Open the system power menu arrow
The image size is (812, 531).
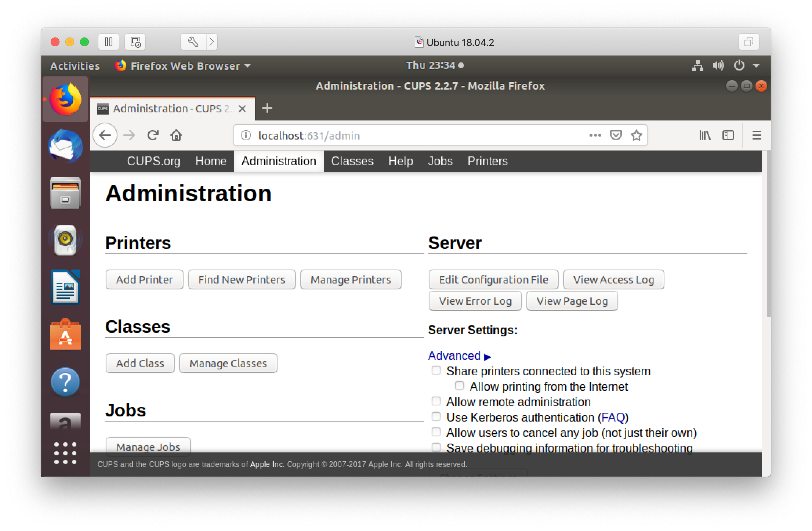tap(756, 66)
